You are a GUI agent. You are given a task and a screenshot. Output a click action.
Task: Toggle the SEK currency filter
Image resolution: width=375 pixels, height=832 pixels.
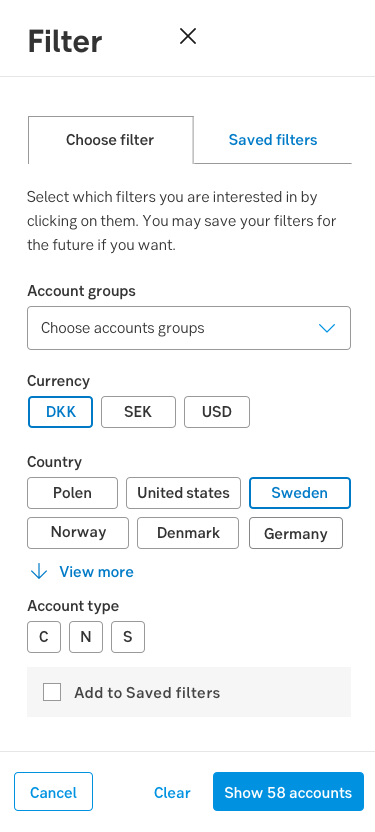click(x=138, y=412)
